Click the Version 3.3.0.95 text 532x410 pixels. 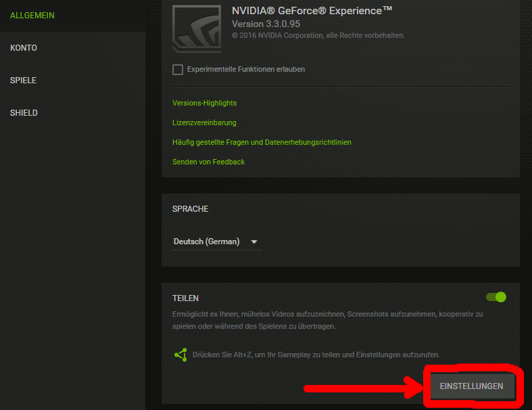point(266,24)
